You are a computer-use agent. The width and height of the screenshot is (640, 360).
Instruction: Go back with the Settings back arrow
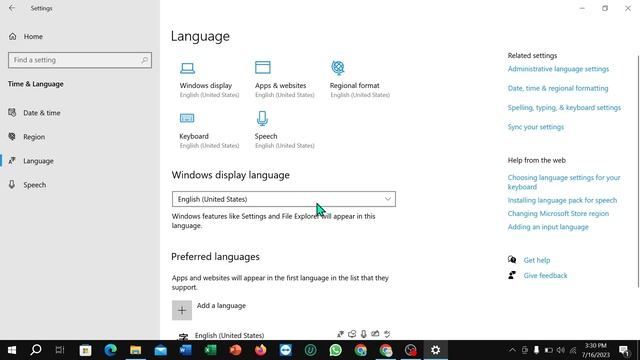coord(12,8)
